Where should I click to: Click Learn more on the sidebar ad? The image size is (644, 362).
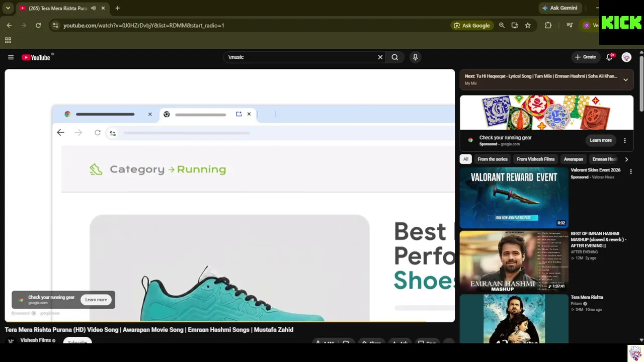tap(601, 140)
